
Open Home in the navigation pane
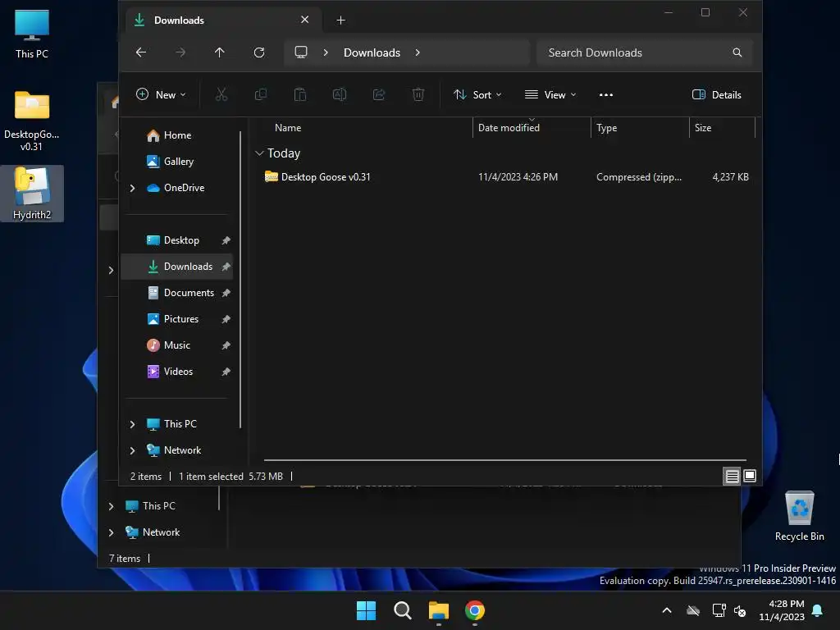coord(177,135)
